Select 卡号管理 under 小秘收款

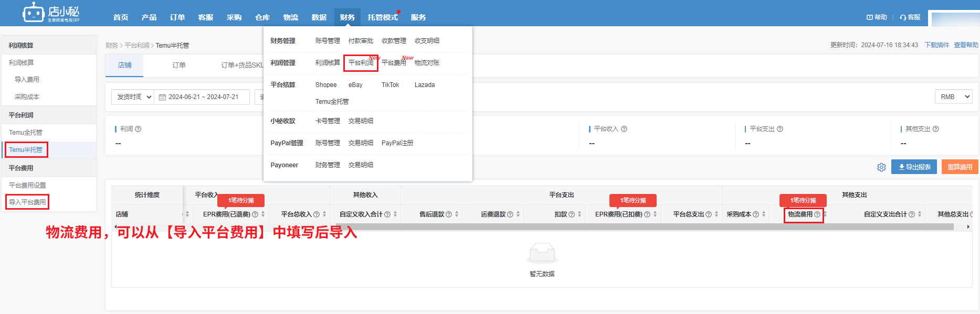pos(328,121)
